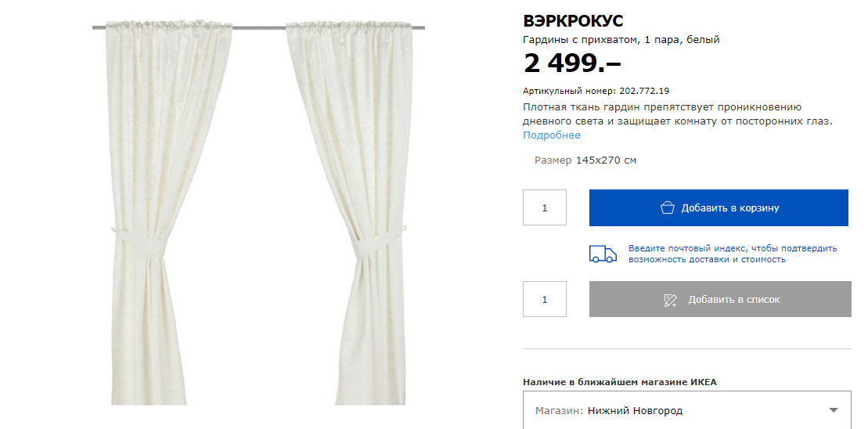Open the Магазин dropdown arrow
Viewport: 868px width, 429px height.
[x=834, y=410]
